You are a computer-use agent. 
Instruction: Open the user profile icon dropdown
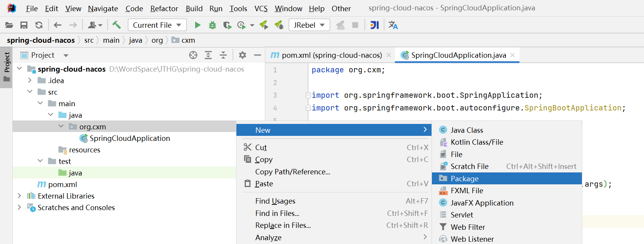click(95, 25)
